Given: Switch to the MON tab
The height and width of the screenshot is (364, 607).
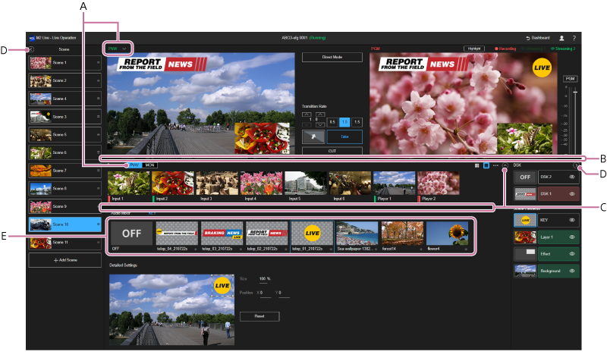Looking at the screenshot, I should (149, 165).
